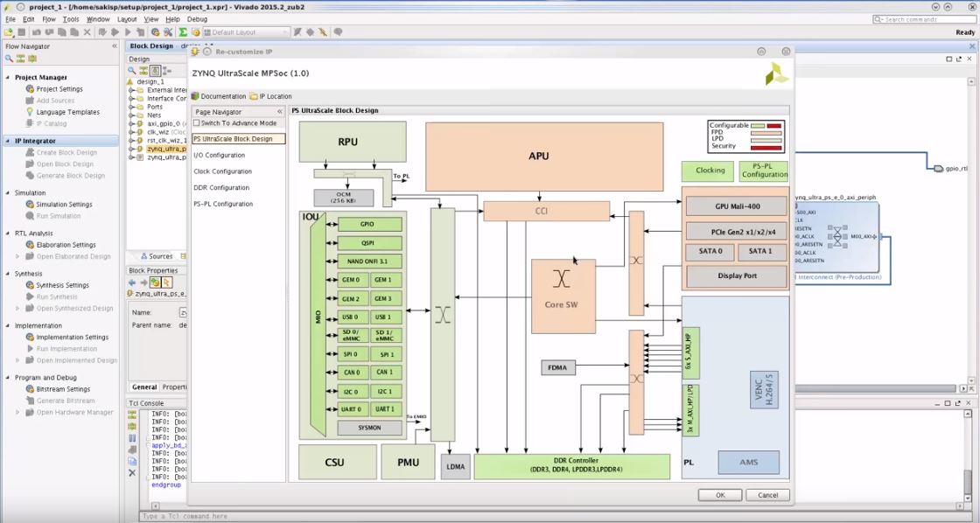Screen dimensions: 980x523
Task: Click the Sigma icon in main toolbar
Action: click(x=183, y=31)
